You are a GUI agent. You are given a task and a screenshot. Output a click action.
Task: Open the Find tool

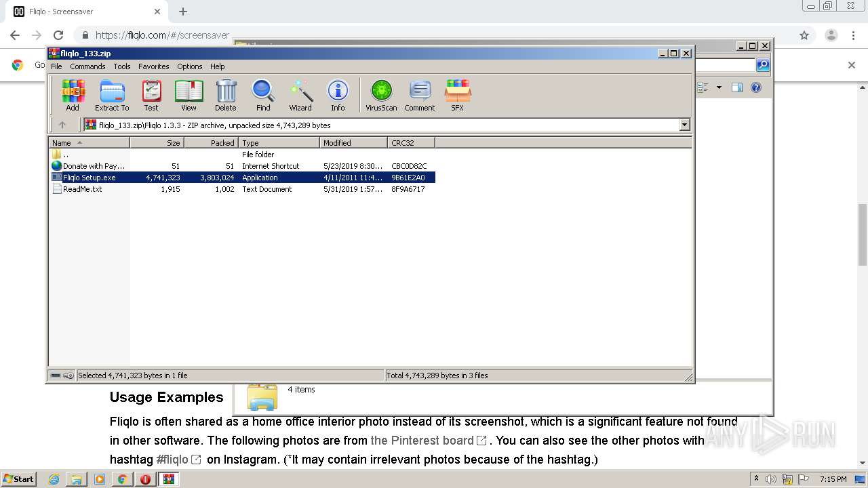263,95
